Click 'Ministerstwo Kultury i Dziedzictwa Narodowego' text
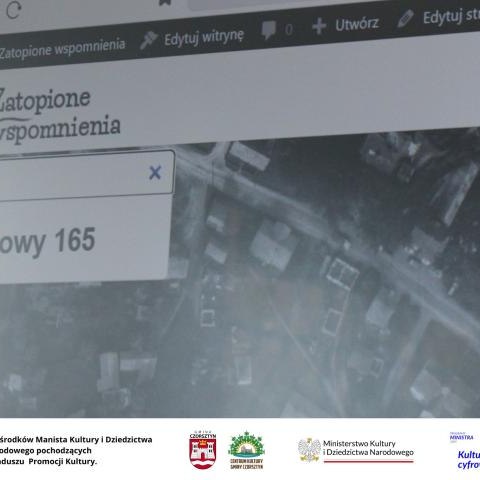Image resolution: width=480 pixels, height=480 pixels. (x=368, y=448)
